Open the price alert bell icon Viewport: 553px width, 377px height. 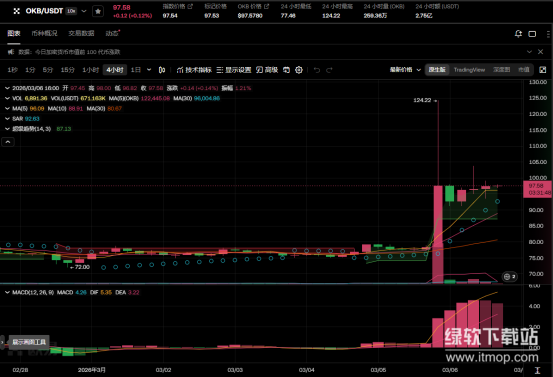(518, 34)
